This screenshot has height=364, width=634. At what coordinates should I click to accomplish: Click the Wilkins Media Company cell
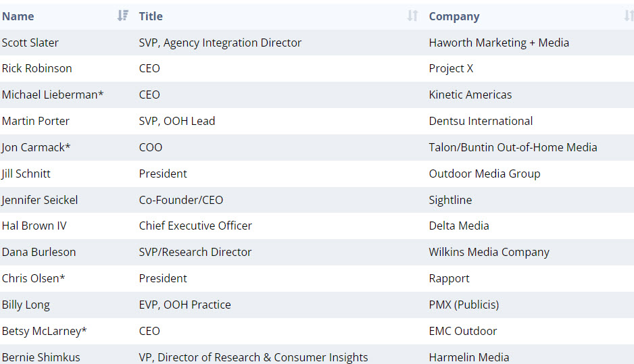pos(489,252)
